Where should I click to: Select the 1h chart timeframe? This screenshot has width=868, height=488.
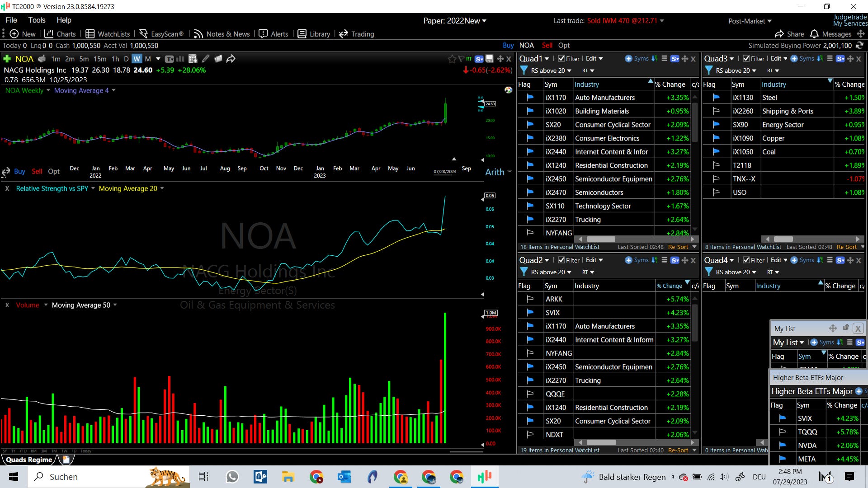pyautogui.click(x=115, y=59)
